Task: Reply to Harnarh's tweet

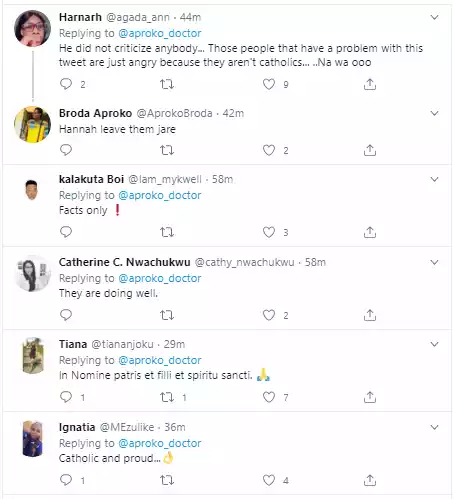Action: point(66,84)
